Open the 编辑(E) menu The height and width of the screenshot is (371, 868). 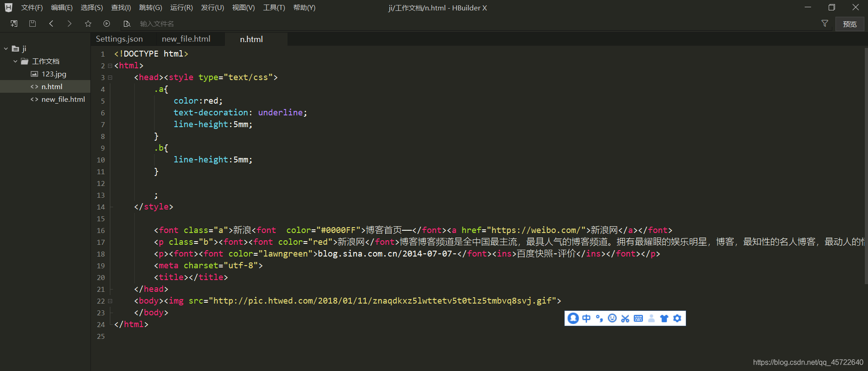click(61, 8)
